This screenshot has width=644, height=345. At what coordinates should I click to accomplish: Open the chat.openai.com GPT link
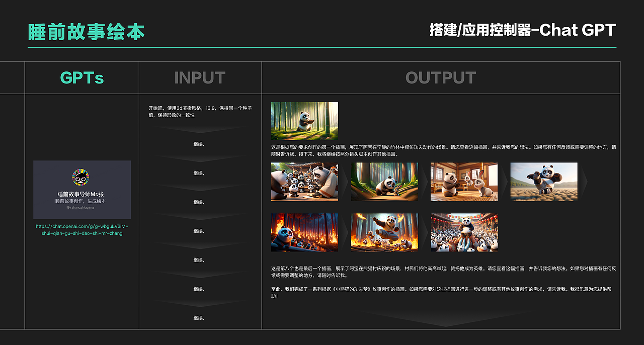click(82, 230)
